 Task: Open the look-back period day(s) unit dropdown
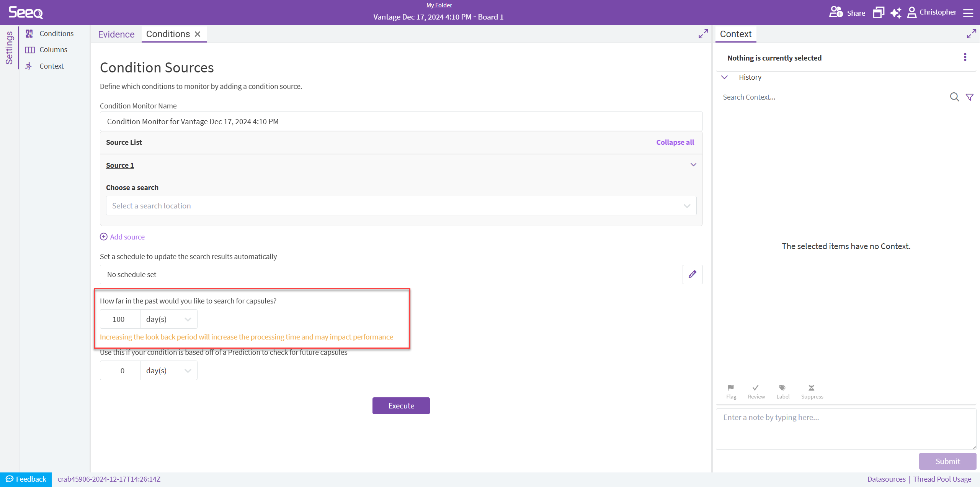point(168,319)
